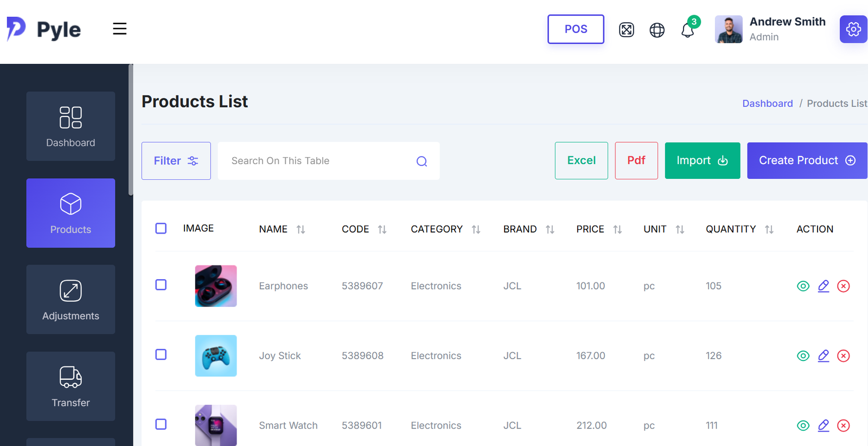Delete the Smart Watch product
The height and width of the screenshot is (446, 868).
coord(843,425)
